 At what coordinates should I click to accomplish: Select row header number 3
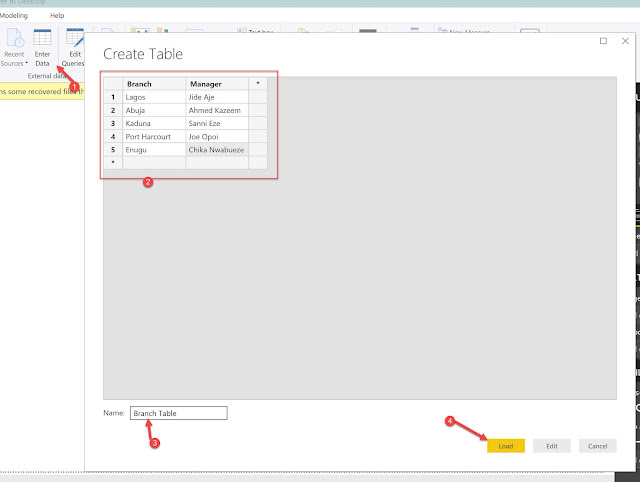click(113, 123)
